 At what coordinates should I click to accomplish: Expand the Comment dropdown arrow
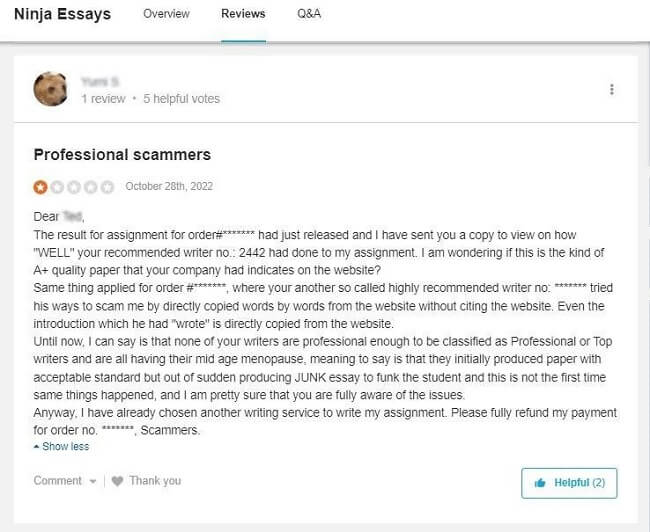[93, 481]
